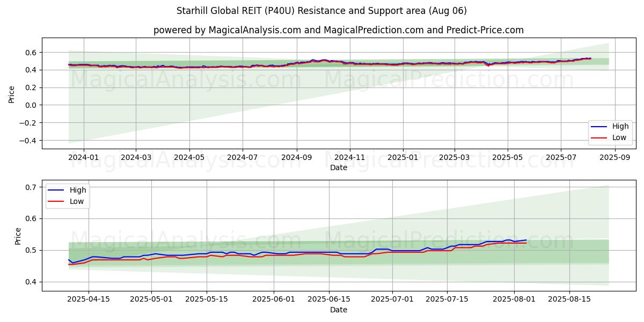
Task: Click the '2025-05-01' date tick label on the bottom chart
Action: [151, 300]
